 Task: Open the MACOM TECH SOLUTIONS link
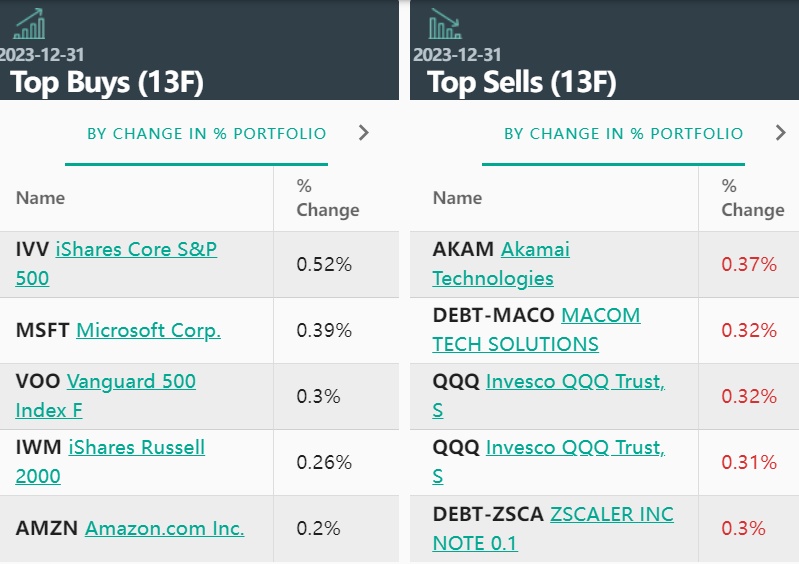pyautogui.click(x=600, y=315)
